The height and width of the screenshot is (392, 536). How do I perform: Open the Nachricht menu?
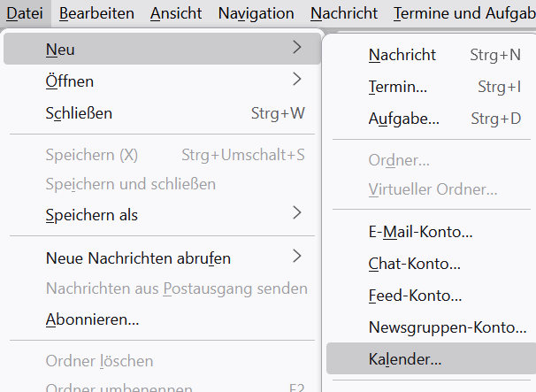344,13
